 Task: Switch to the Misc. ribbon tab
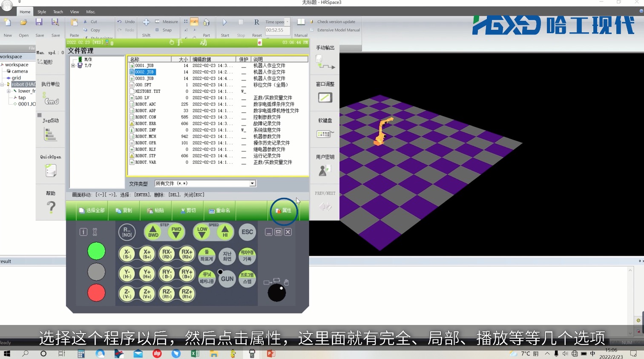click(x=91, y=12)
